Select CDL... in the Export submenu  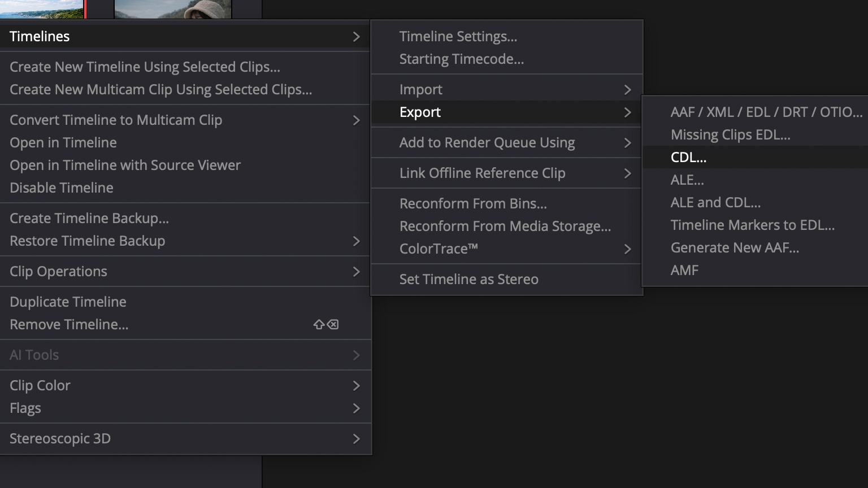tap(688, 158)
